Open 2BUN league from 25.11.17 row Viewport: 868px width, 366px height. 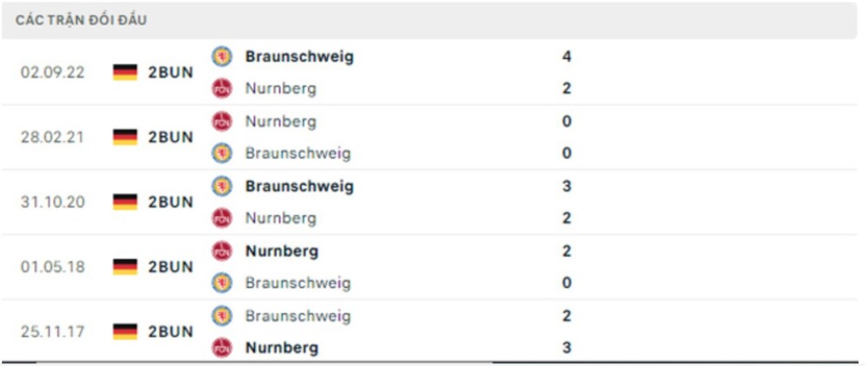click(x=170, y=331)
